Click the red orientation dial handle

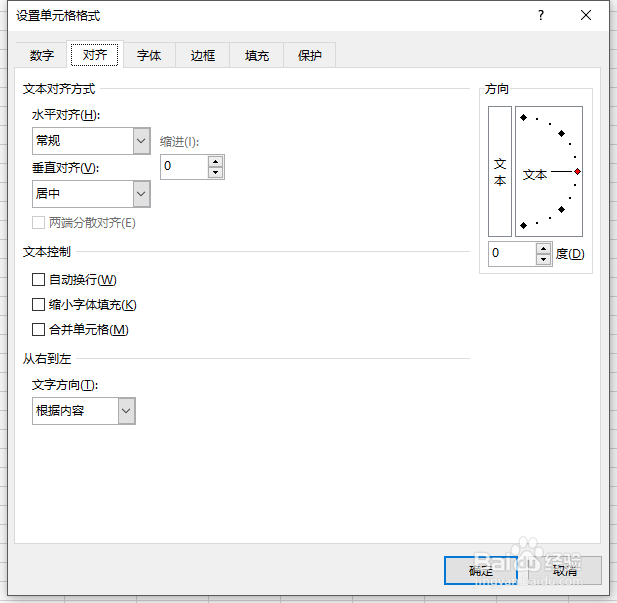(577, 172)
